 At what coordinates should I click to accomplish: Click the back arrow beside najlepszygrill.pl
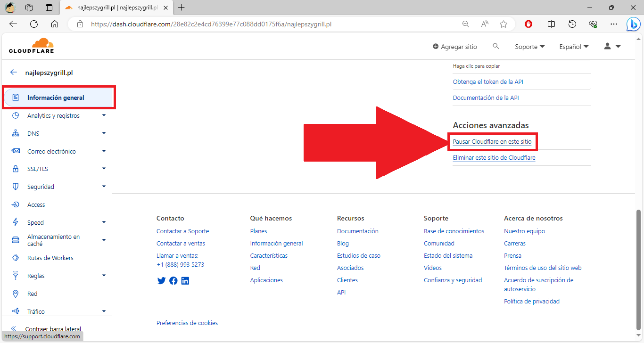tap(14, 73)
